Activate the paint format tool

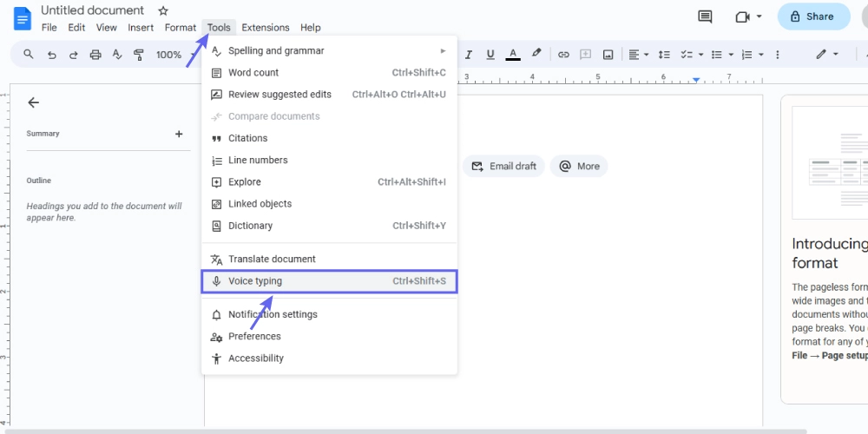pyautogui.click(x=138, y=55)
